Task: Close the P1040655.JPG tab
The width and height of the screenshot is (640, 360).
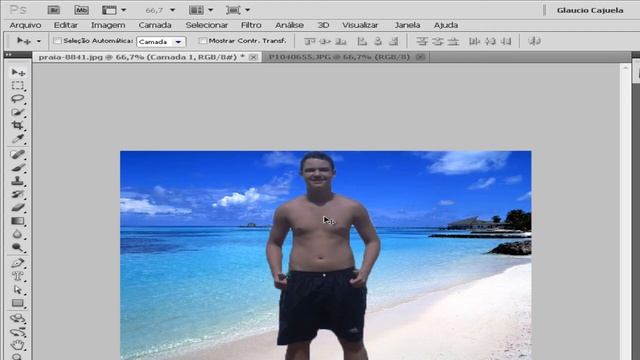Action: click(421, 57)
